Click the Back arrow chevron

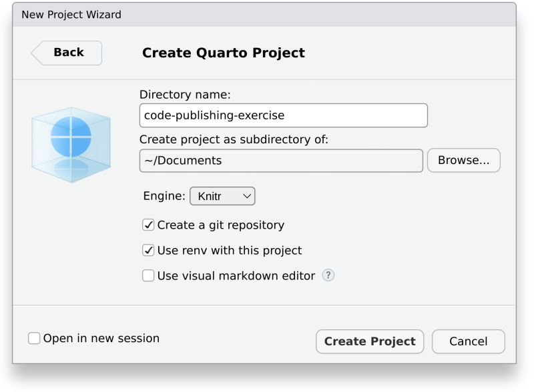tap(38, 53)
